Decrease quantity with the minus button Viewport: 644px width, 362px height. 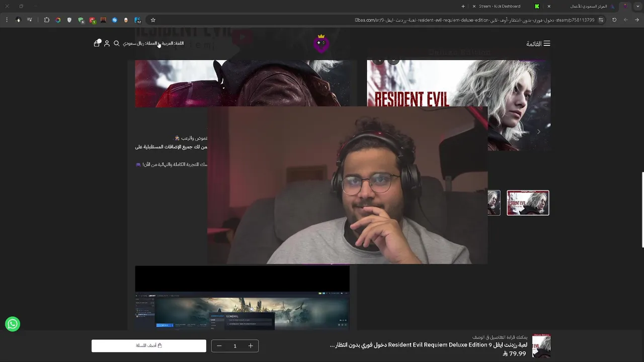219,346
